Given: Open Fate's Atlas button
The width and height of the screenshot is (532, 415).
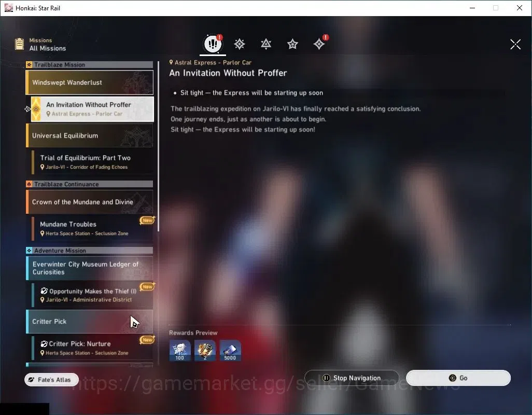Looking at the screenshot, I should (x=51, y=380).
